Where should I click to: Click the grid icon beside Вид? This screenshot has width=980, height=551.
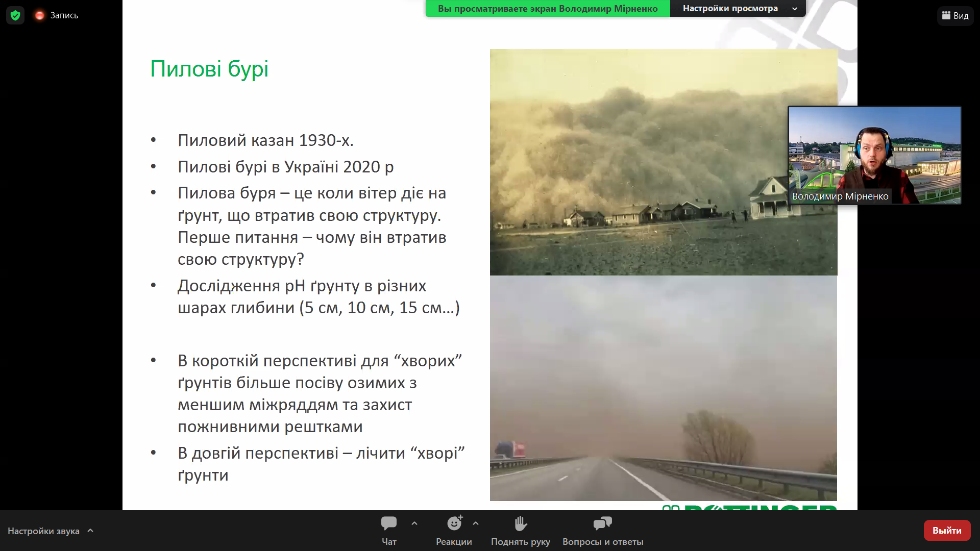click(x=946, y=15)
